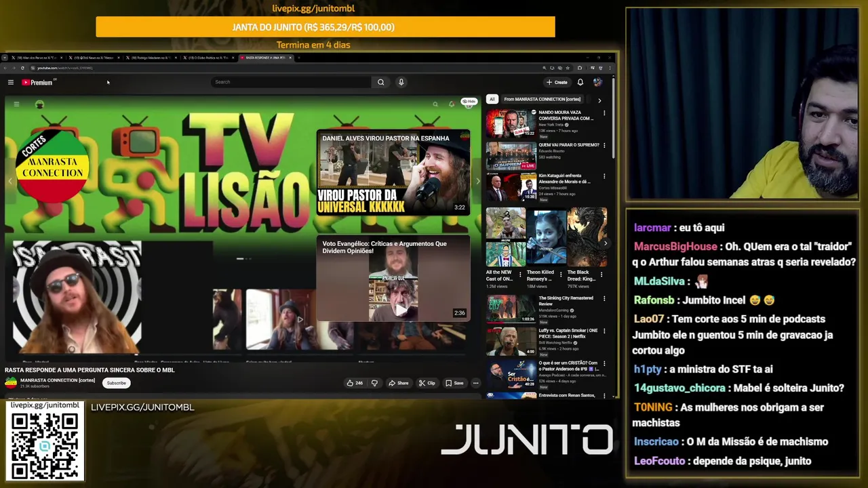Open Luffy vs. Captain Smoker thumbnail
The height and width of the screenshot is (488, 868).
(511, 341)
